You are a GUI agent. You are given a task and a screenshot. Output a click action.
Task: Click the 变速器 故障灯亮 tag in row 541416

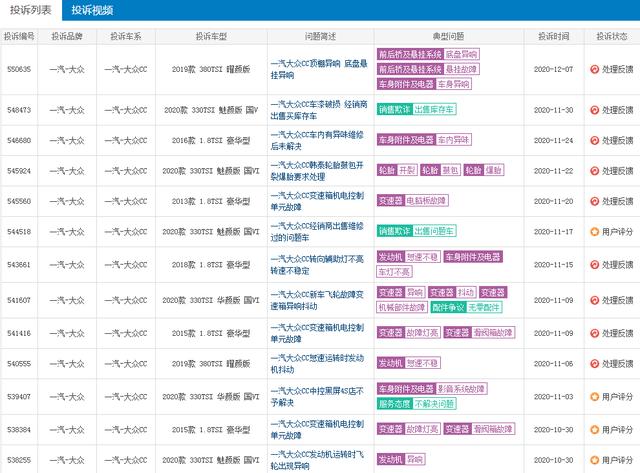click(x=409, y=333)
